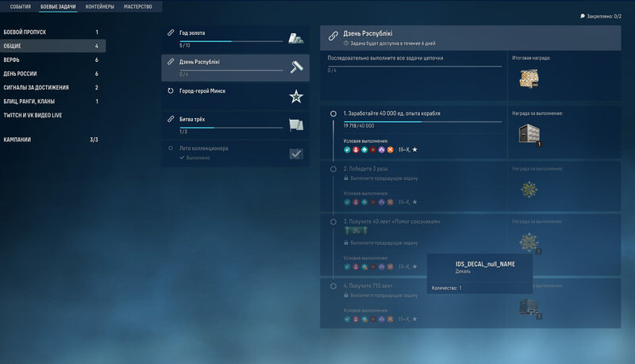Image resolution: width=635 pixels, height=364 pixels.
Task: Click chain icon in Дзень Рэспублікі header
Action: tap(333, 36)
